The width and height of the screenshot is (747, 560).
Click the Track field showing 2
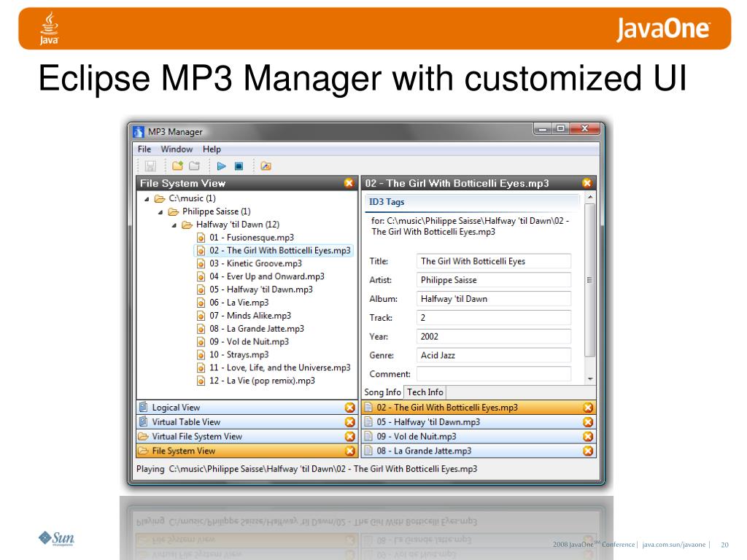[x=494, y=318]
